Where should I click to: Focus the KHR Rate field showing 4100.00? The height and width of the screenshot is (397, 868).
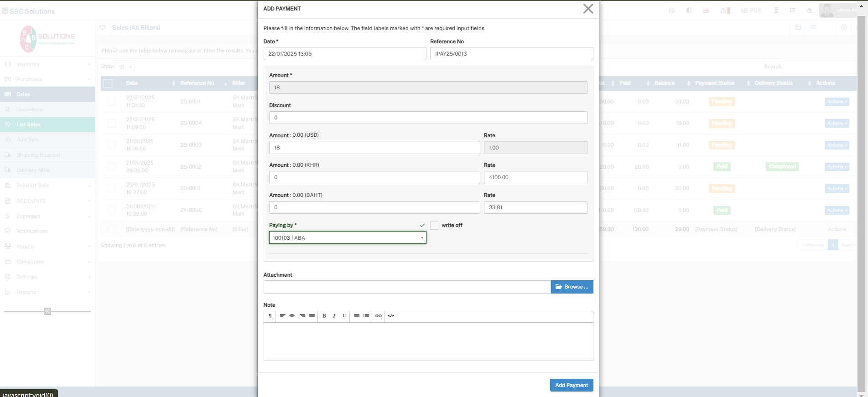(x=535, y=178)
